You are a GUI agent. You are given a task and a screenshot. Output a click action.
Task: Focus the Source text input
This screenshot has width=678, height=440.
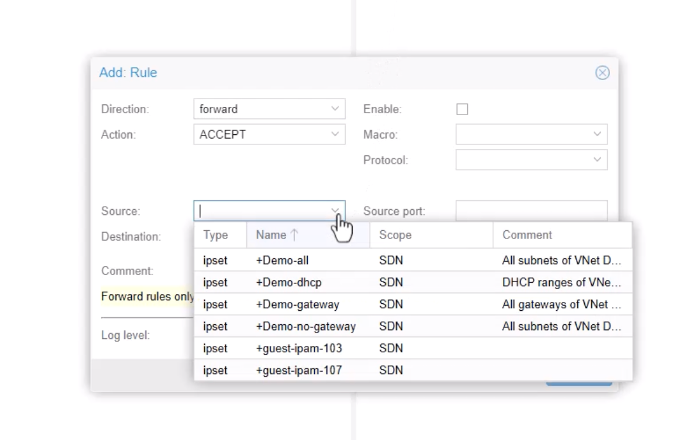(262, 211)
